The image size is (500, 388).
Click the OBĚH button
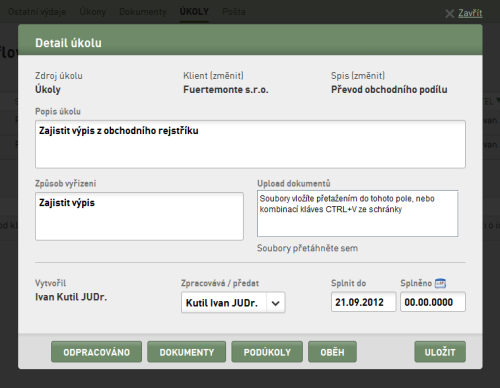(x=332, y=352)
